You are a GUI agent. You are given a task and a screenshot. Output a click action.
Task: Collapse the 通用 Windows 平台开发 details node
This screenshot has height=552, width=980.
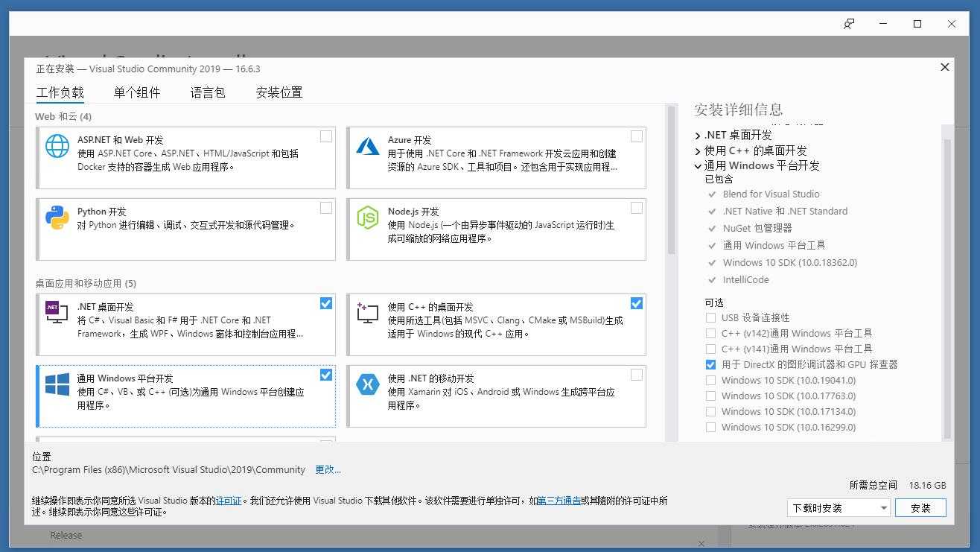(698, 166)
